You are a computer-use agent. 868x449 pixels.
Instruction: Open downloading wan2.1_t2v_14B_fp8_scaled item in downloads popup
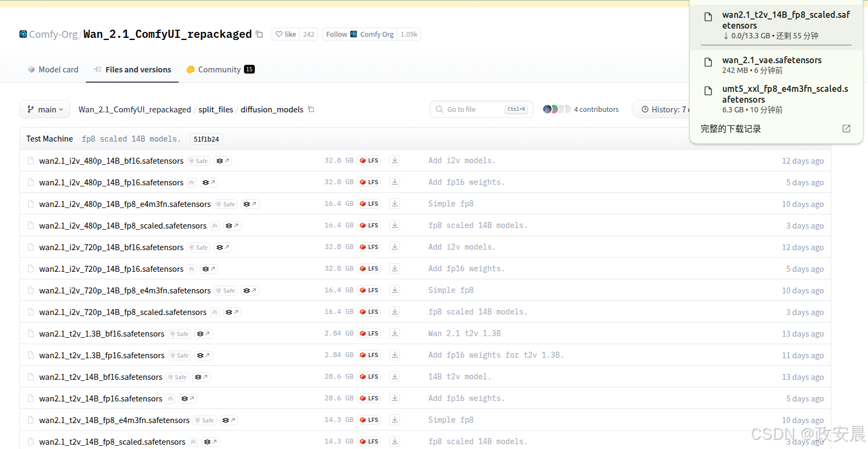[776, 25]
